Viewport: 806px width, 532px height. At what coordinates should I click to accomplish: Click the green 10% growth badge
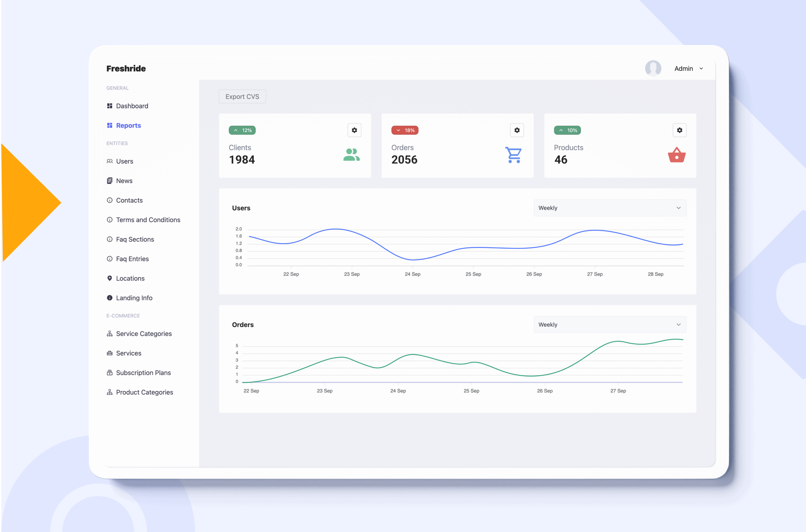tap(567, 130)
